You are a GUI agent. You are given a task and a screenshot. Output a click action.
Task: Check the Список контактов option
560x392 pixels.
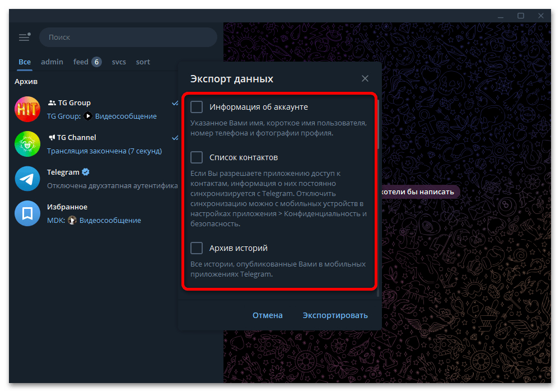click(197, 157)
